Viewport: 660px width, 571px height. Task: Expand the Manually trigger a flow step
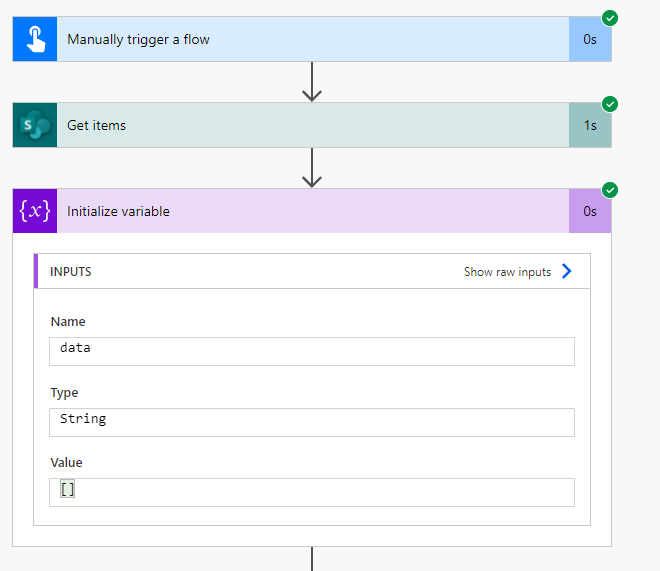click(300, 40)
